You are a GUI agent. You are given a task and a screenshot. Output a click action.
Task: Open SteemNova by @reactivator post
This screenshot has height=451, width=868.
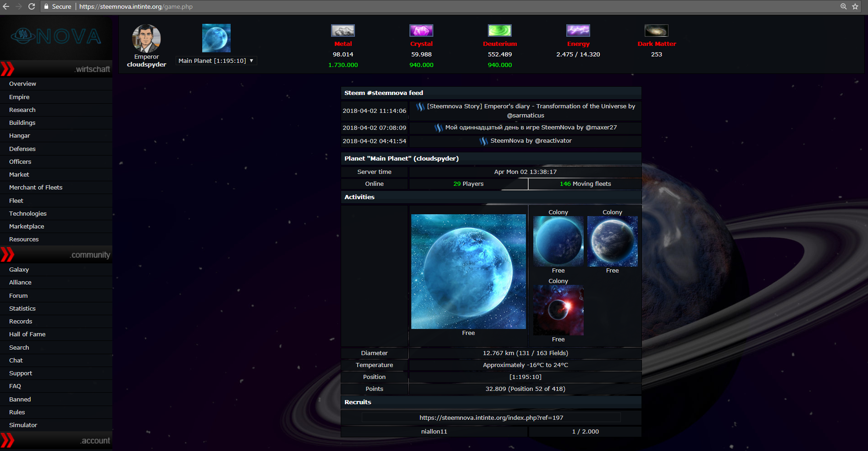[x=531, y=141]
